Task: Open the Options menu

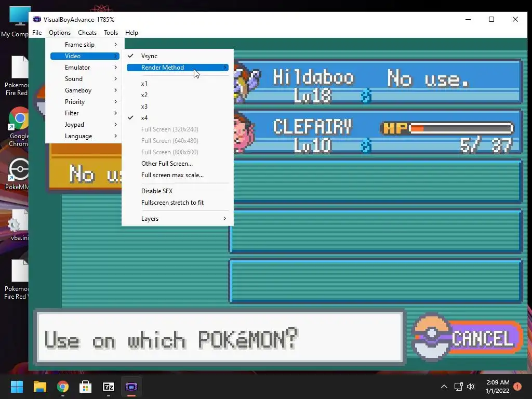Action: 60,33
